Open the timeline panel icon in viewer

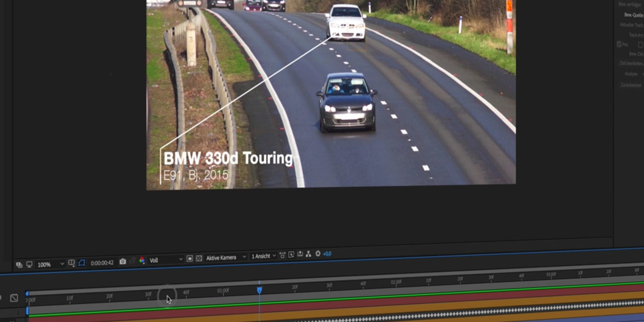click(x=300, y=254)
